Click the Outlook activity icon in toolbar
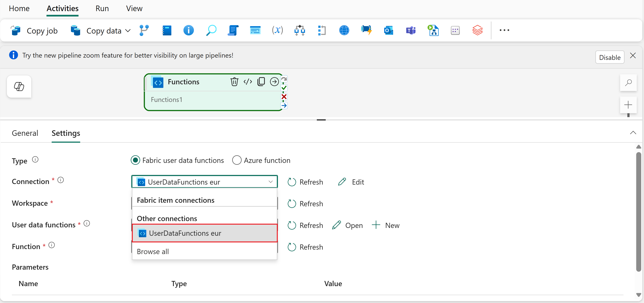644x303 pixels. coord(388,31)
